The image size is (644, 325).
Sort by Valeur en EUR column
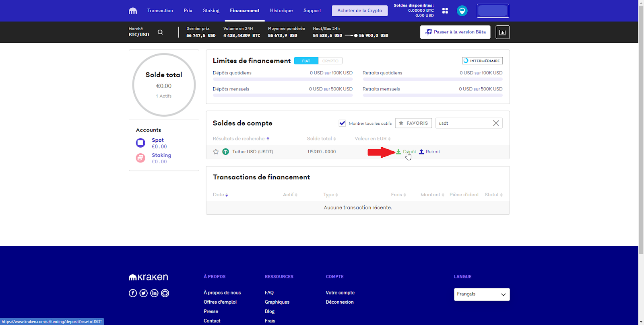tap(373, 138)
